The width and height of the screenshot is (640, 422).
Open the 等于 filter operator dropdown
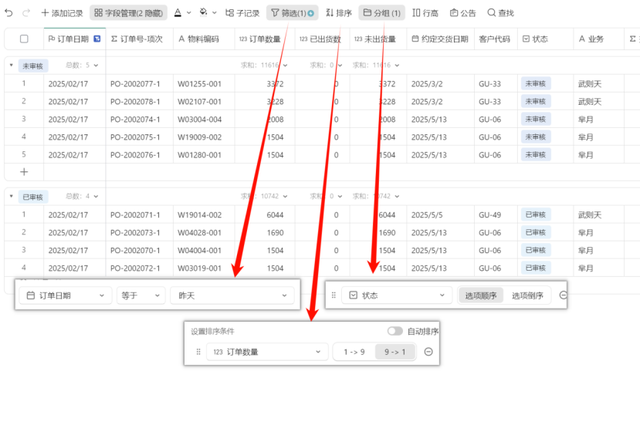[x=141, y=295]
